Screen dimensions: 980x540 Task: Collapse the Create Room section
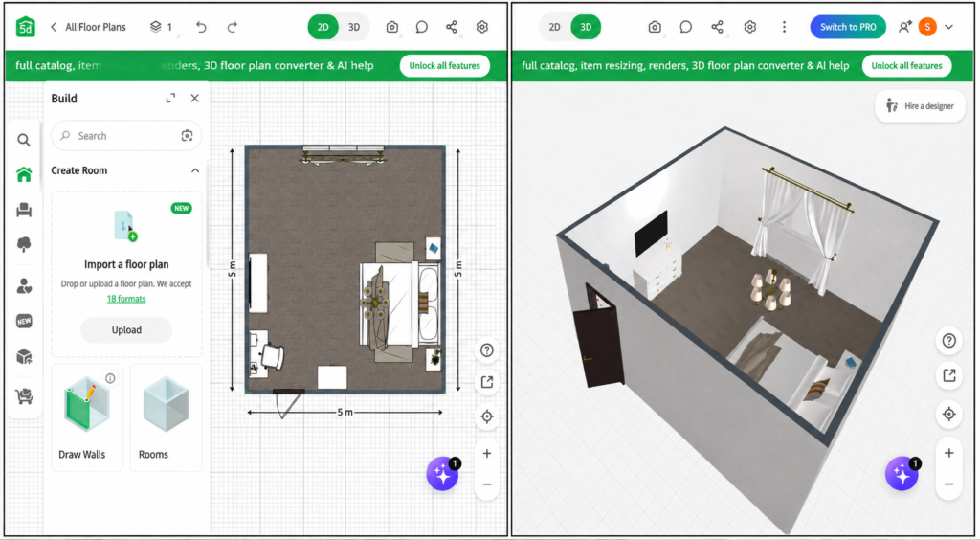tap(195, 170)
